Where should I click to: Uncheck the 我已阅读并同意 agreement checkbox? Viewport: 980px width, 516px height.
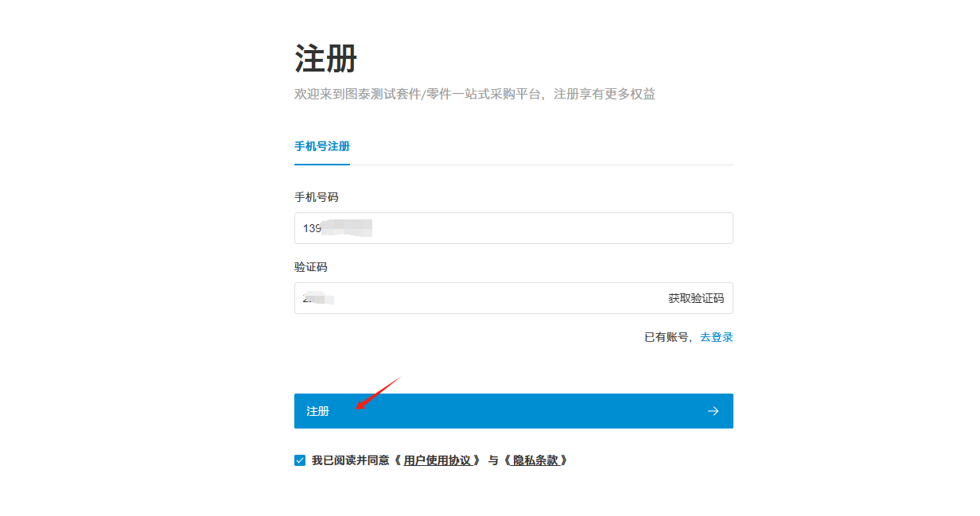point(300,460)
